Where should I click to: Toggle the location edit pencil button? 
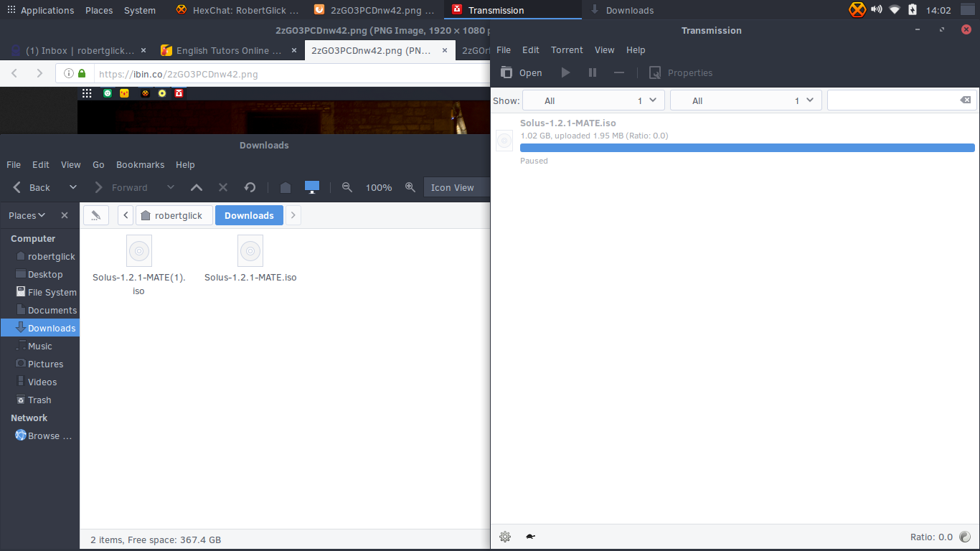96,215
